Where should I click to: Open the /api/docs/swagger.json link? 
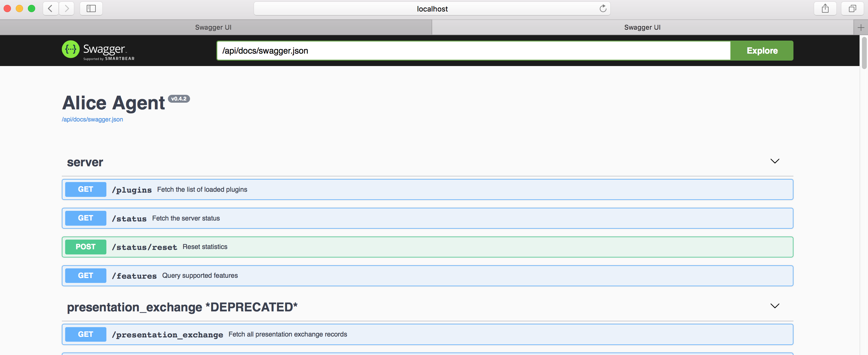[92, 119]
